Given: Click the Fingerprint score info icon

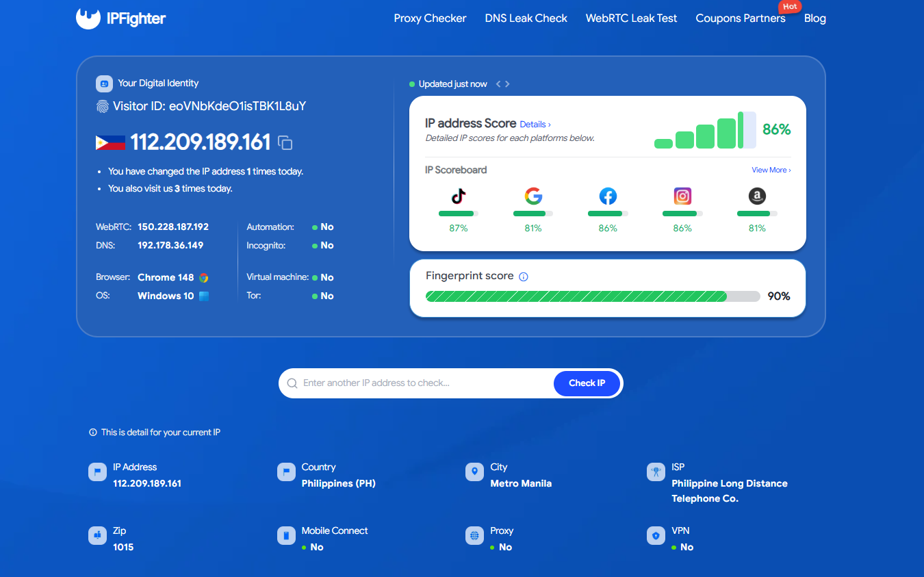Looking at the screenshot, I should coord(524,277).
